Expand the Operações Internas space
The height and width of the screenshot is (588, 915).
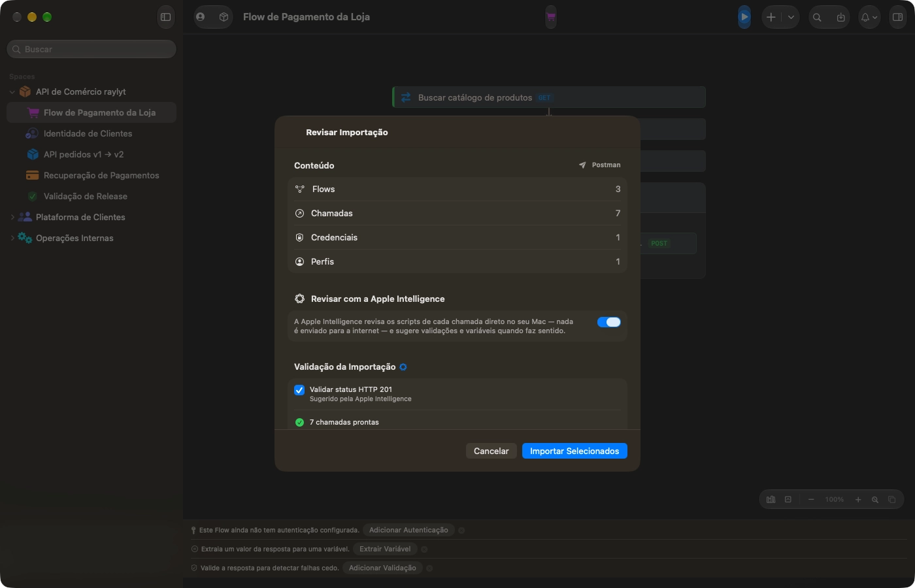[x=12, y=238]
